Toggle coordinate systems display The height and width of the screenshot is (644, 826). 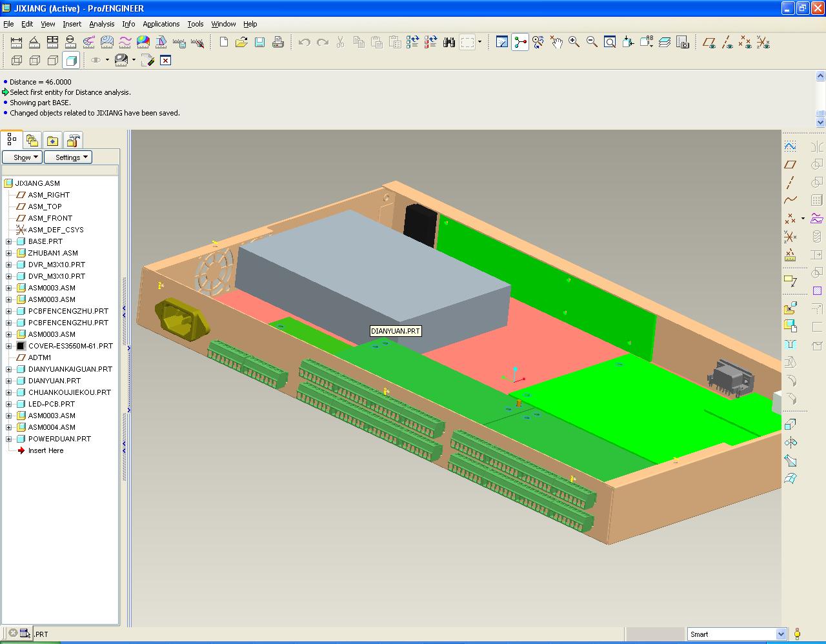(x=763, y=43)
